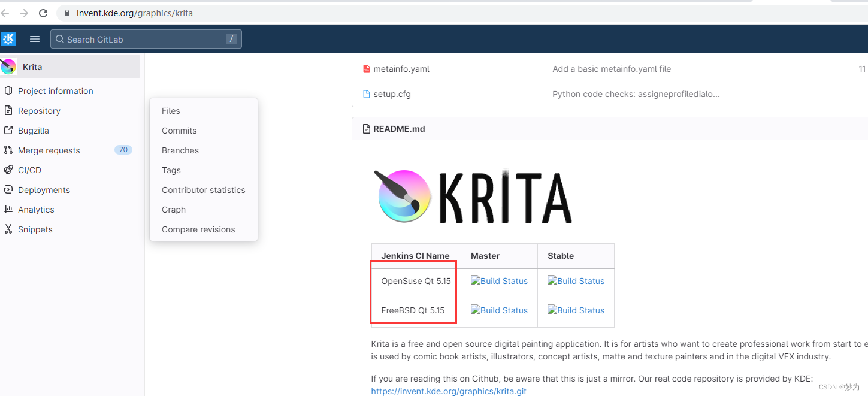Open Graph from the Repository flyout
The width and height of the screenshot is (868, 396).
click(174, 210)
